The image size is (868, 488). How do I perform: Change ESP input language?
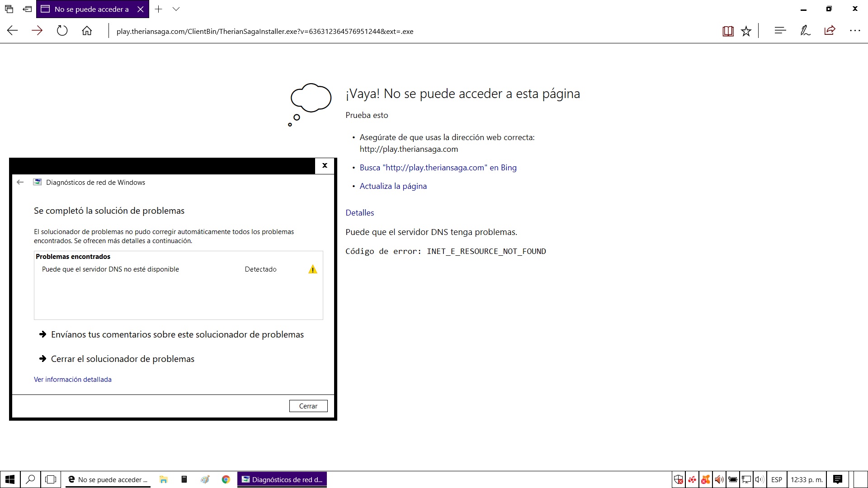(777, 479)
